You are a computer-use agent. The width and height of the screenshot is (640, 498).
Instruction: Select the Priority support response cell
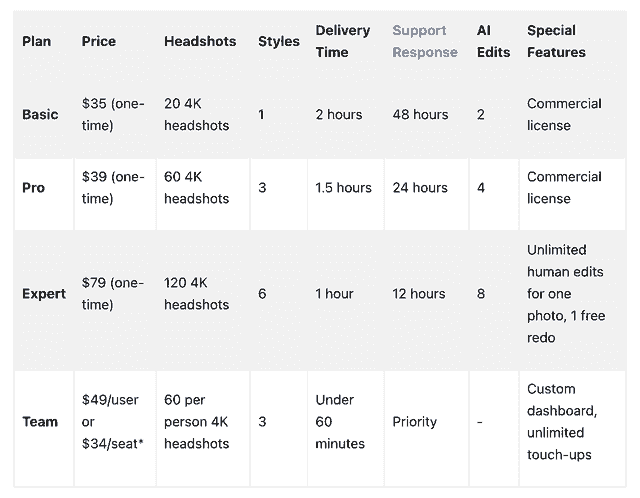pyautogui.click(x=414, y=421)
